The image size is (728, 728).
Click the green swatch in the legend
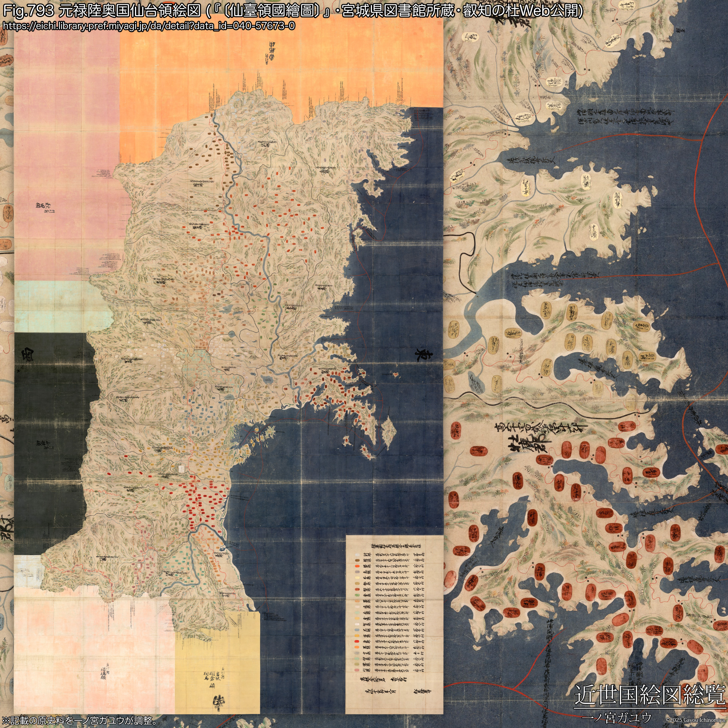tap(357, 595)
